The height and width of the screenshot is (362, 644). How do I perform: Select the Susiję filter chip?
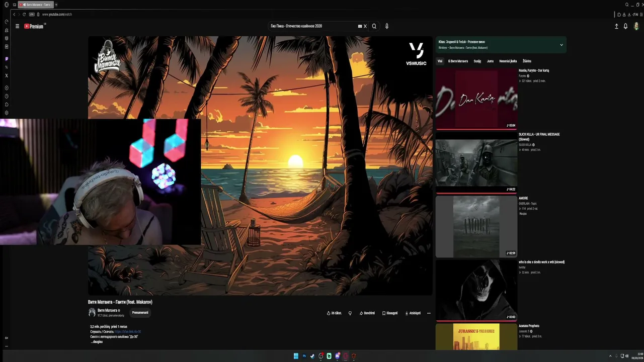pos(477,61)
